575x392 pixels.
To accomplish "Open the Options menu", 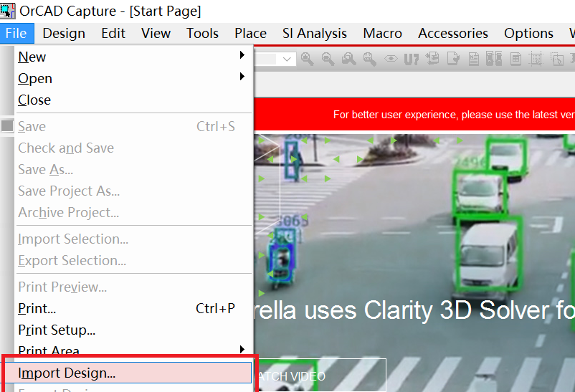I will click(528, 33).
